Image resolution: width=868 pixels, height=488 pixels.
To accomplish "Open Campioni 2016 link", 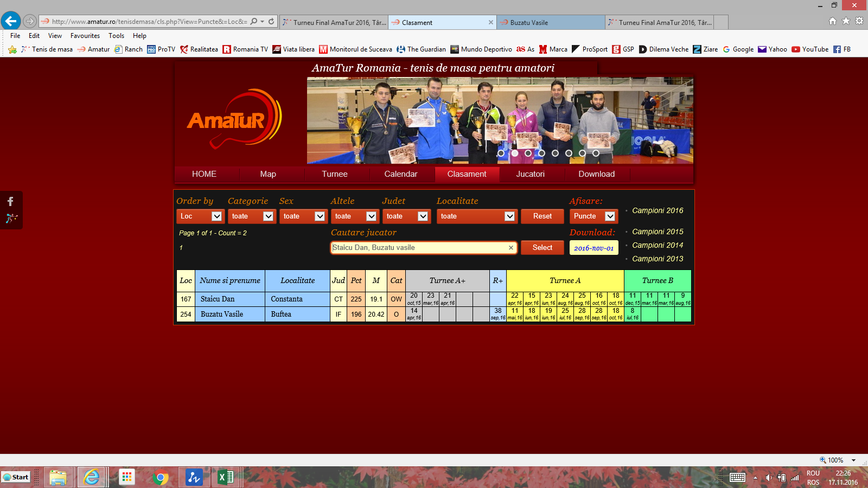I will pos(658,210).
